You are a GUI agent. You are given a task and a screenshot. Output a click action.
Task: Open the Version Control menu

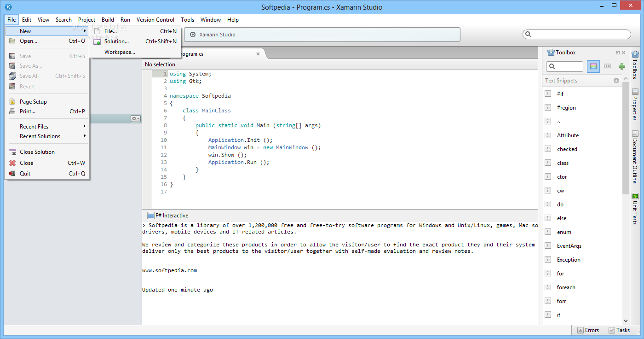pos(155,20)
